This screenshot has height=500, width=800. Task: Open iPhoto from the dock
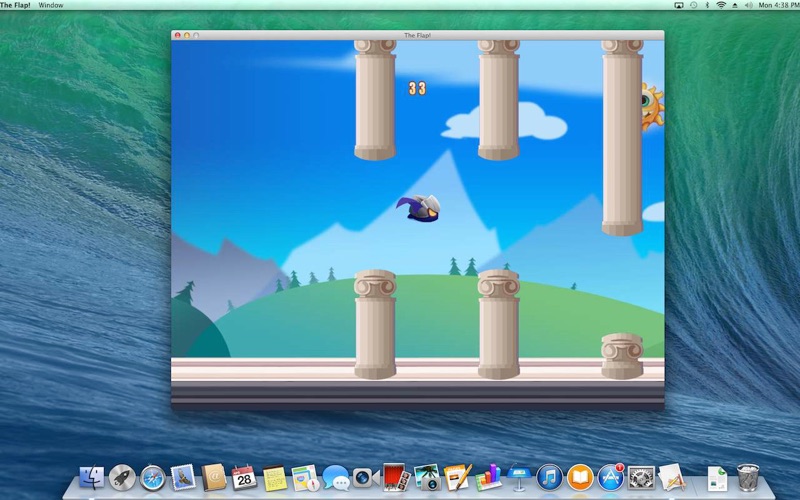[x=427, y=478]
